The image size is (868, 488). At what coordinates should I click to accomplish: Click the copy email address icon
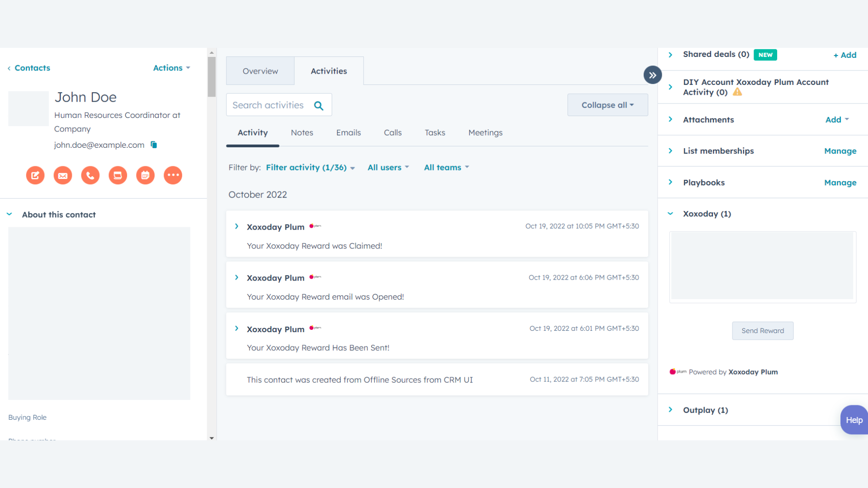[x=153, y=145]
